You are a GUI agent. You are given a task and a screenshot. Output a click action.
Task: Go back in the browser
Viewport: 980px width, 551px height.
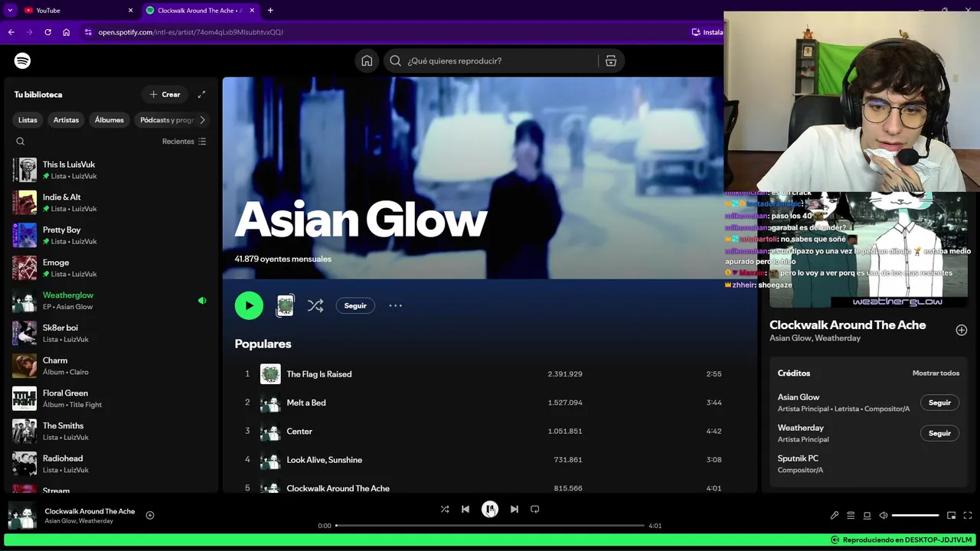coord(11,32)
